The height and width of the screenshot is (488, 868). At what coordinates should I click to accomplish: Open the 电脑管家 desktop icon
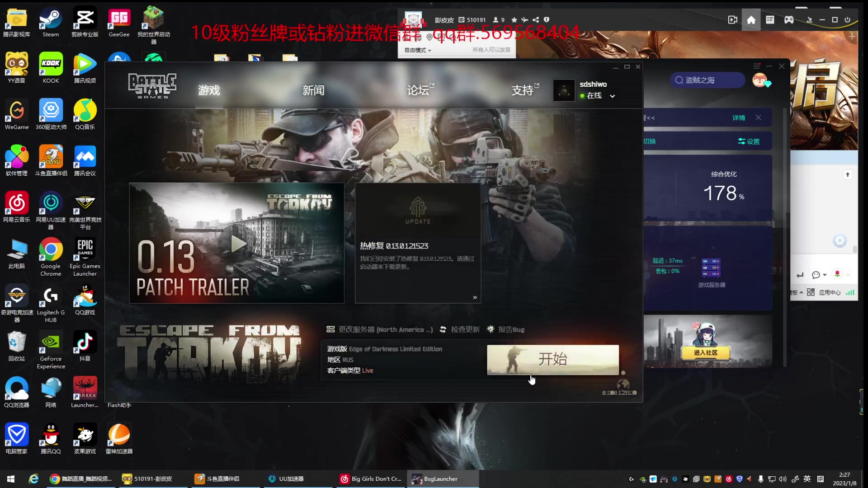pos(17,439)
